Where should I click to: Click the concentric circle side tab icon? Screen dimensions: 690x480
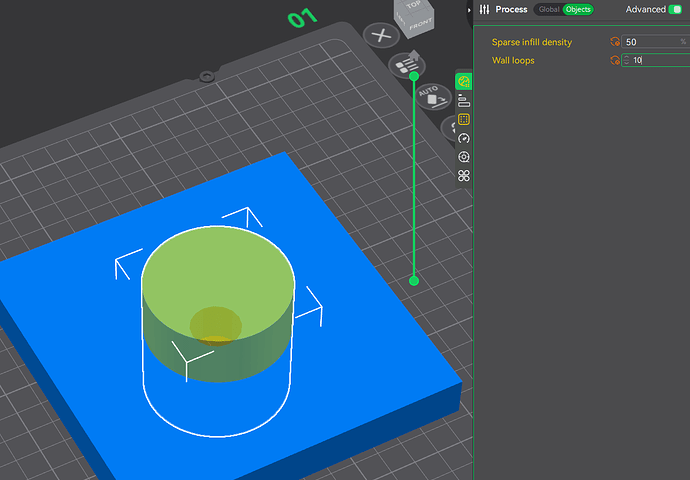coord(464,157)
